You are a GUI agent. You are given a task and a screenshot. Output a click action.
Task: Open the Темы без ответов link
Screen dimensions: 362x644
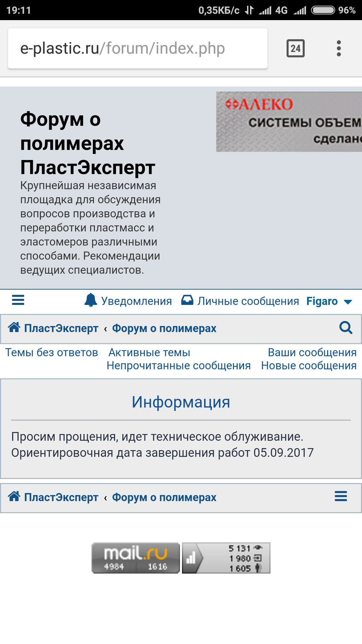[52, 353]
